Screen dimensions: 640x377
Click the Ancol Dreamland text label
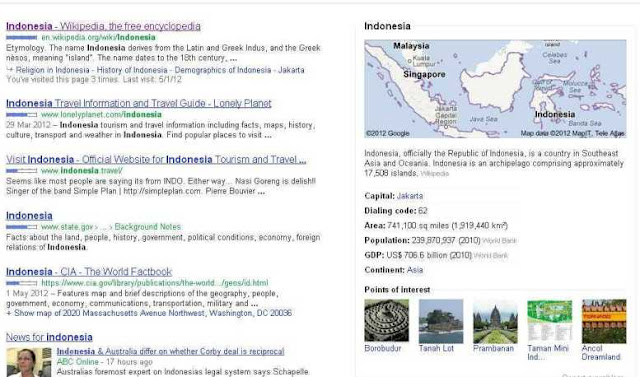click(x=601, y=353)
